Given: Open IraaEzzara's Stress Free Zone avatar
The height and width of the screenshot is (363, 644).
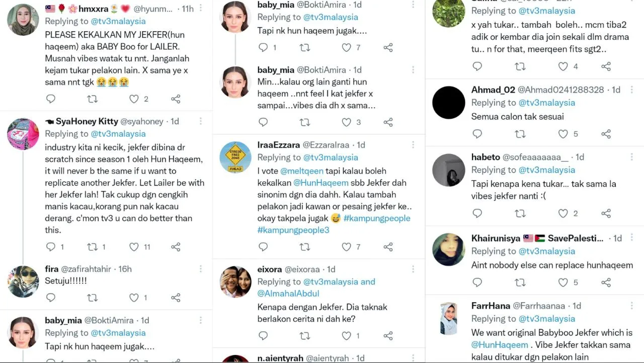Looking at the screenshot, I should tap(235, 158).
